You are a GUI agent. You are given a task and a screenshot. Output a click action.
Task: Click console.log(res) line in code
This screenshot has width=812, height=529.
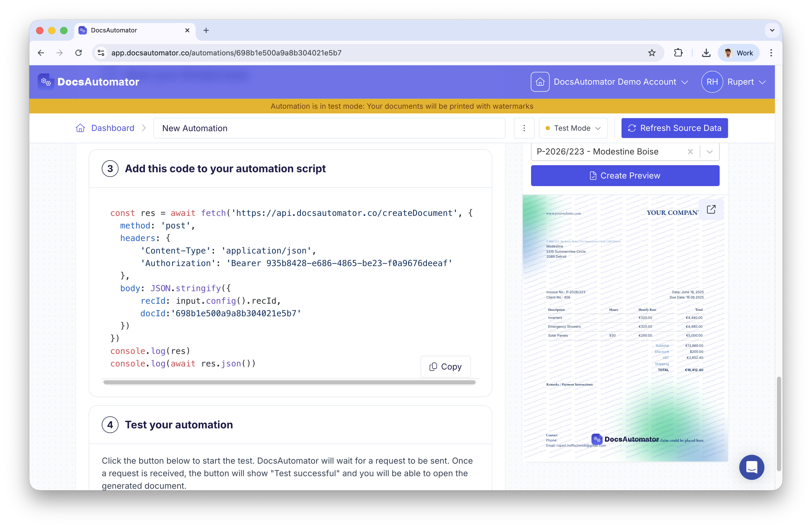150,351
